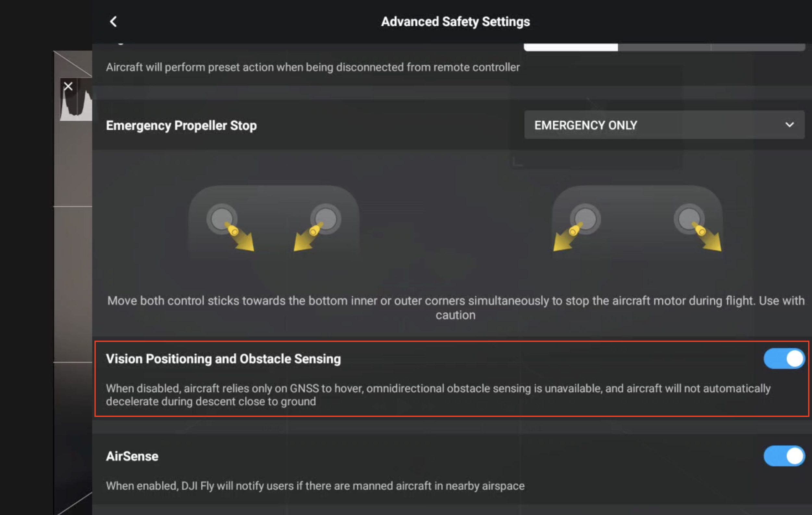The height and width of the screenshot is (515, 812).
Task: Click right stick in the inner-corners diagram
Action: click(x=326, y=219)
